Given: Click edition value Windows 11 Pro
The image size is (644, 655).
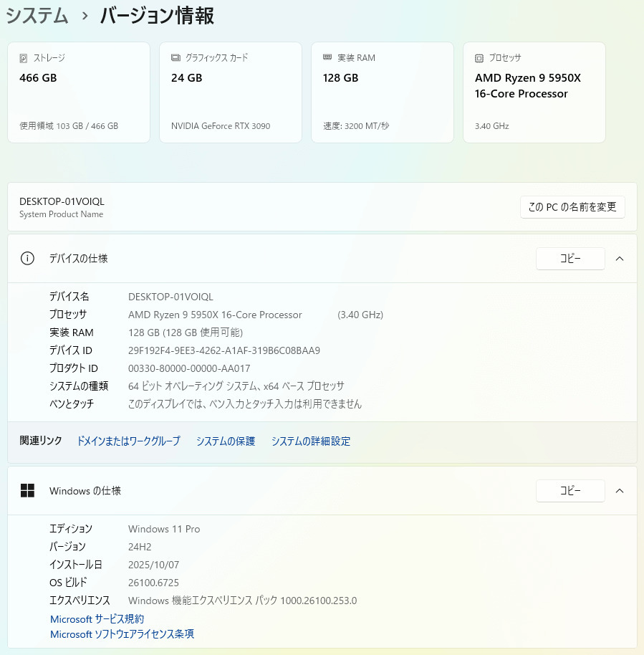Looking at the screenshot, I should coord(164,529).
